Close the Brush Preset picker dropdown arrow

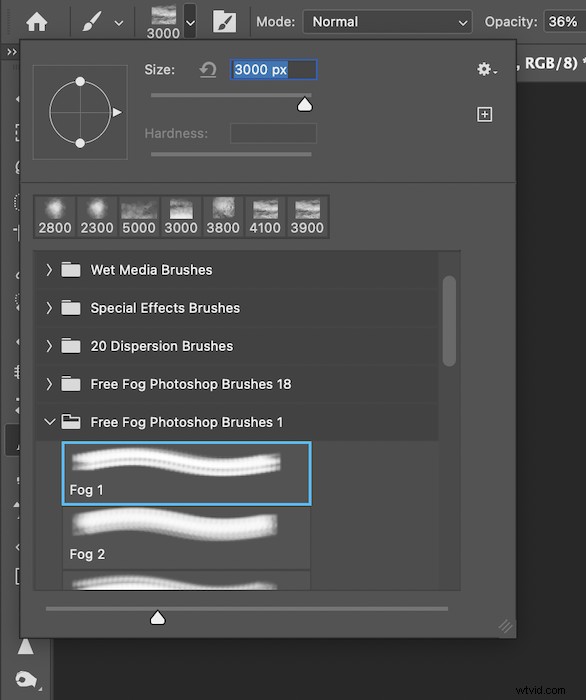pos(190,21)
